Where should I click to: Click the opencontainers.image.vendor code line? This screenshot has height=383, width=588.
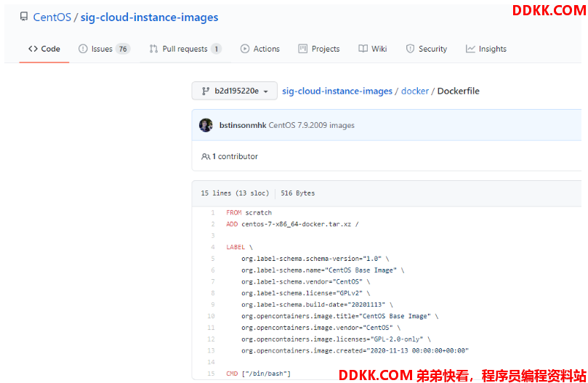click(x=321, y=328)
